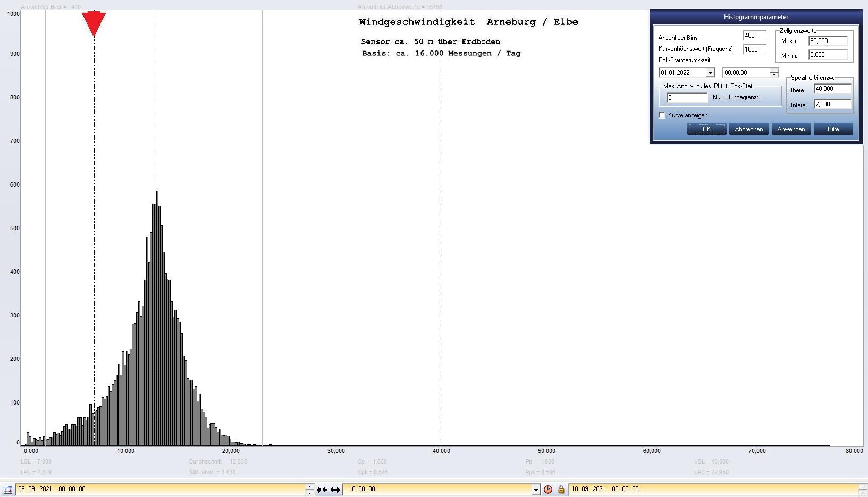Click the Anzahl der Bins = 400 chart label
The height and width of the screenshot is (497, 868).
(x=51, y=7)
